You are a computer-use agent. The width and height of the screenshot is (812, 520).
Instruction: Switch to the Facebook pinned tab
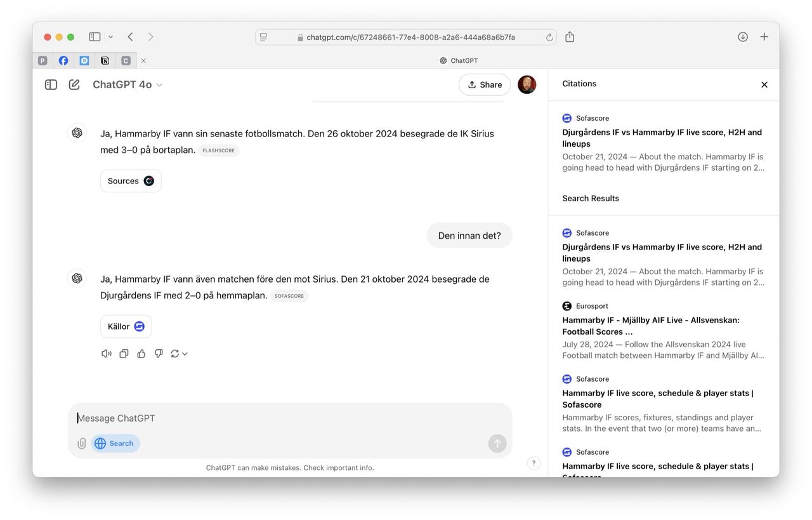coord(63,61)
